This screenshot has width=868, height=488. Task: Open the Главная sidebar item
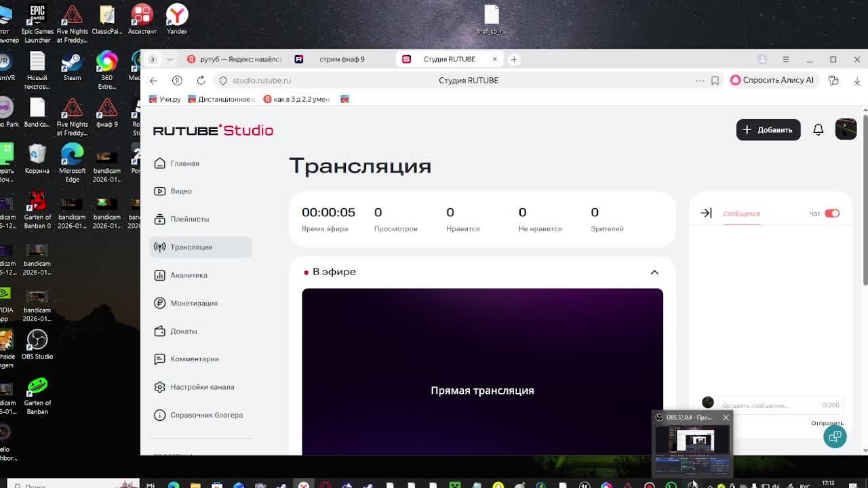[x=201, y=163]
